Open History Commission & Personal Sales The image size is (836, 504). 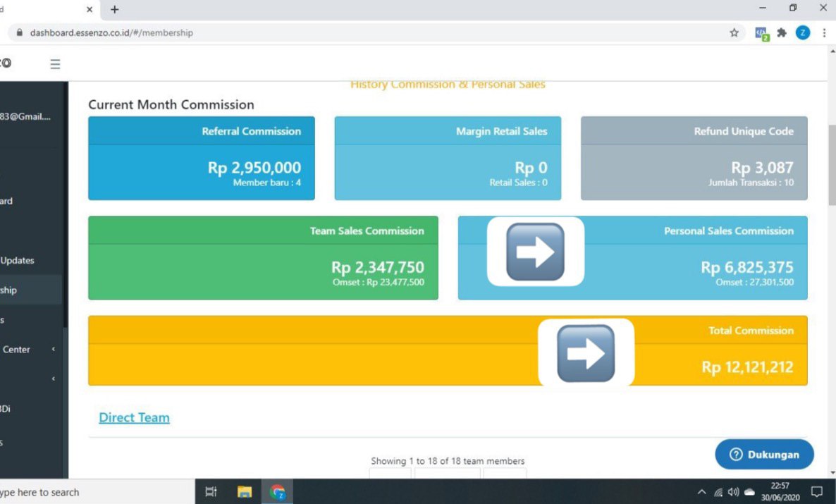pyautogui.click(x=448, y=84)
